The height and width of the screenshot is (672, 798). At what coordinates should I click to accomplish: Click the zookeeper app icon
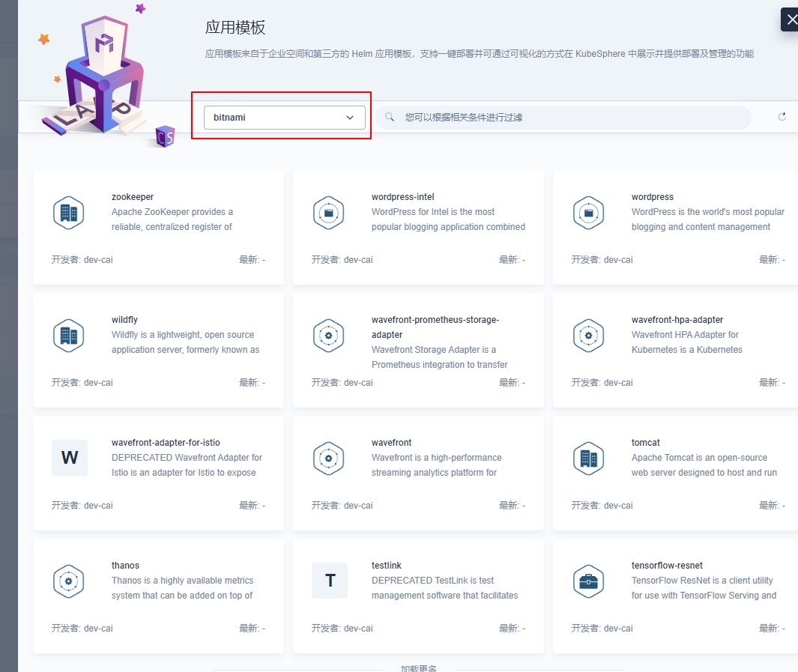click(69, 213)
